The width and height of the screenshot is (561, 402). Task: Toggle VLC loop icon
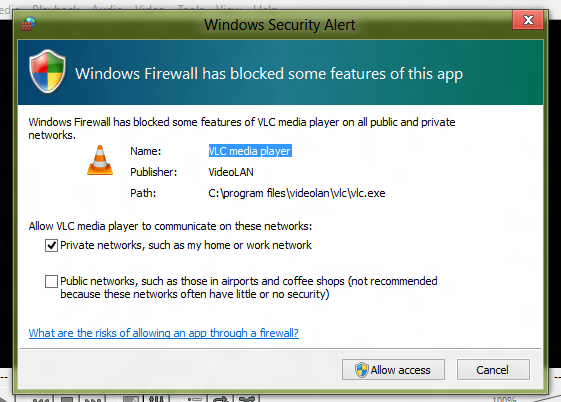(x=221, y=398)
